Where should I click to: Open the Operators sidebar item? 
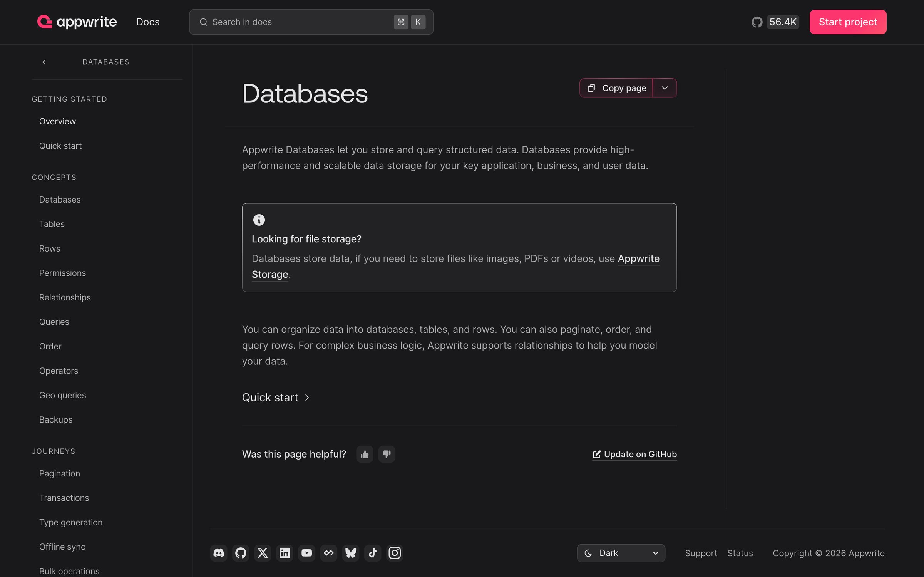59,371
